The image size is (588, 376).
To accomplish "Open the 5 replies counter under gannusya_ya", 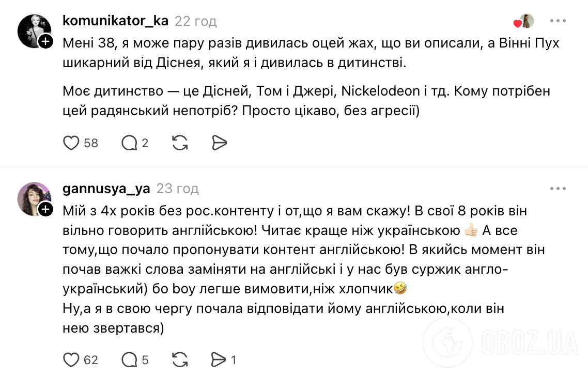I will (144, 359).
